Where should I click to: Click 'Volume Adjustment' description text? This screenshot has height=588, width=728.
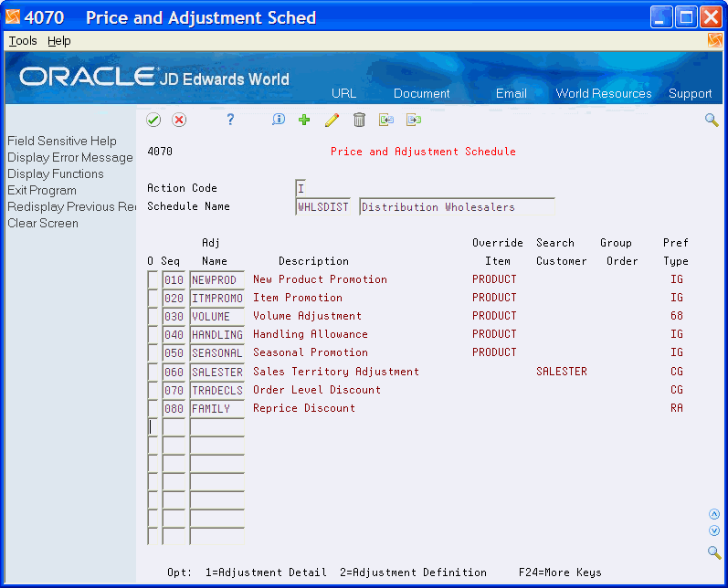[x=307, y=316]
